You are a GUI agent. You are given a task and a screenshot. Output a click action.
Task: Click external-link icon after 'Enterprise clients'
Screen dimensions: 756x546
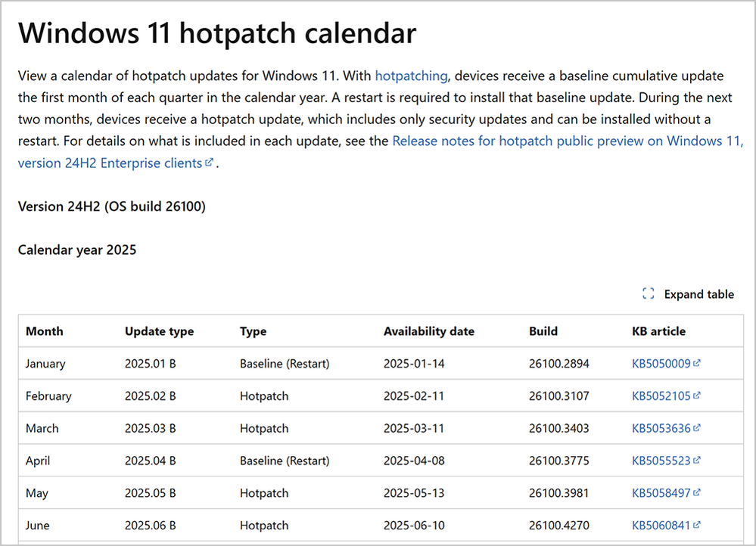209,163
